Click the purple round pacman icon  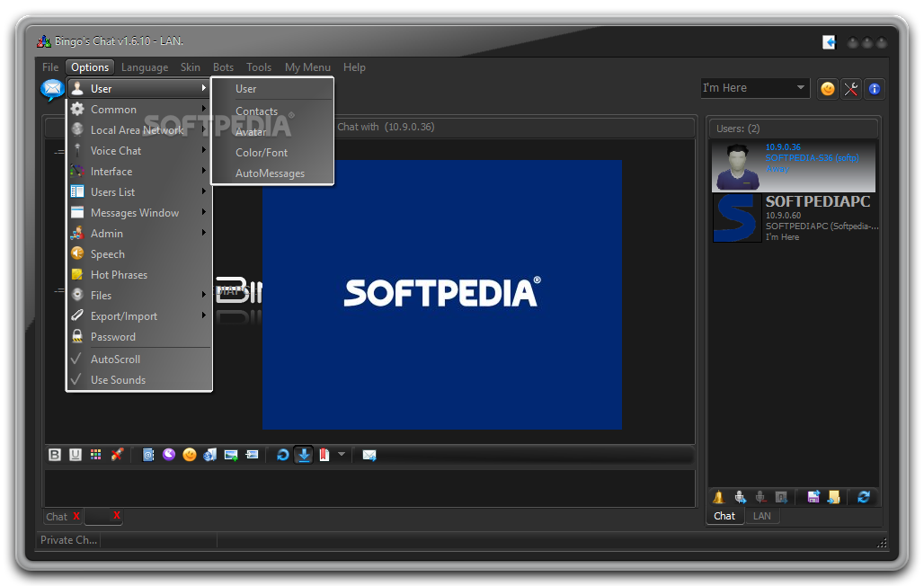[169, 455]
